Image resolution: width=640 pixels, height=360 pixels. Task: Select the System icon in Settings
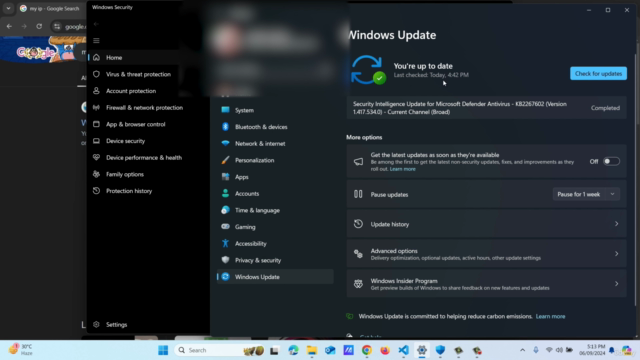tap(225, 110)
